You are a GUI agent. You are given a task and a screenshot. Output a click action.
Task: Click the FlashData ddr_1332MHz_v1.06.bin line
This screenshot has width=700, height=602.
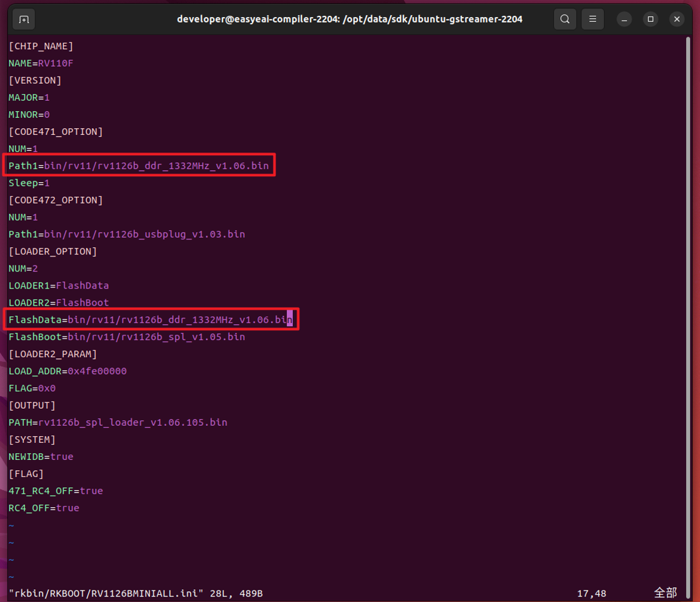pos(151,320)
